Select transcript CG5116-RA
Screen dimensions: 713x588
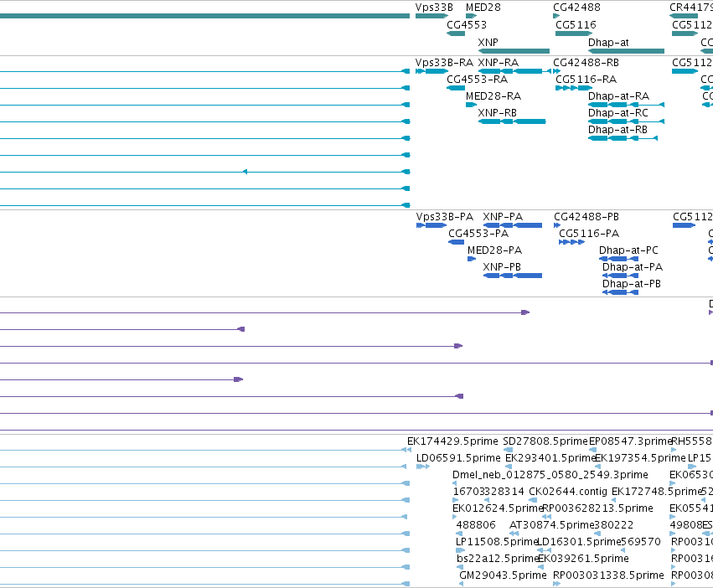coord(586,79)
